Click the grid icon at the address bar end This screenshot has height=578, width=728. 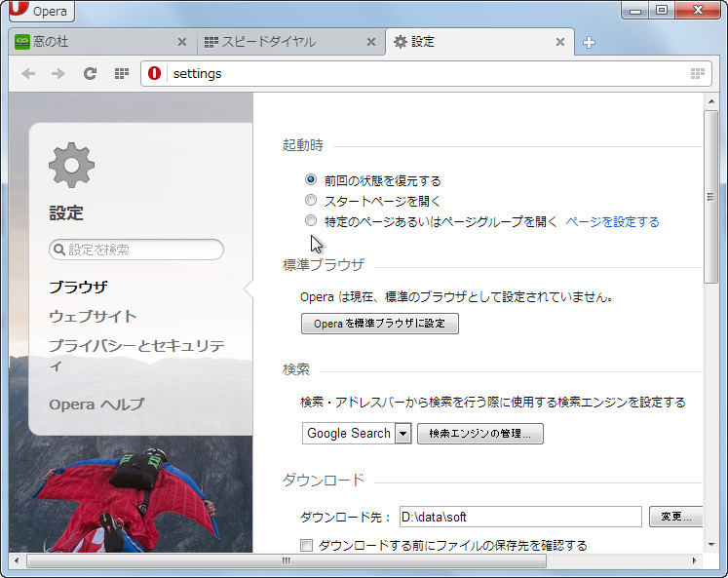pyautogui.click(x=698, y=73)
